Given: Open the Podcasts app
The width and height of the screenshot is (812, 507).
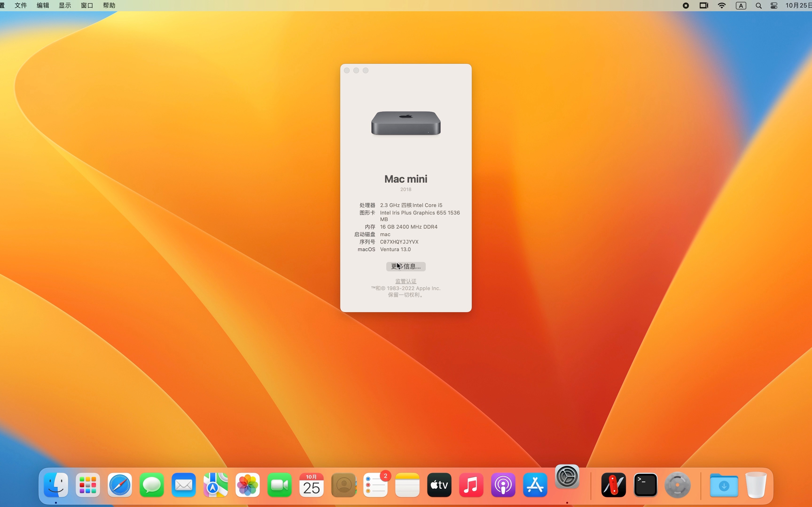Looking at the screenshot, I should click(x=503, y=485).
